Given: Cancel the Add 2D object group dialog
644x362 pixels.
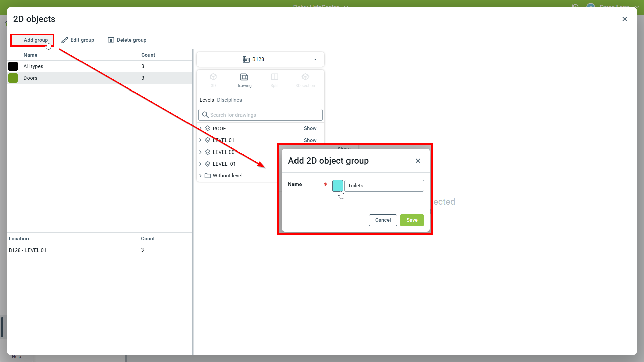Looking at the screenshot, I should (x=383, y=220).
